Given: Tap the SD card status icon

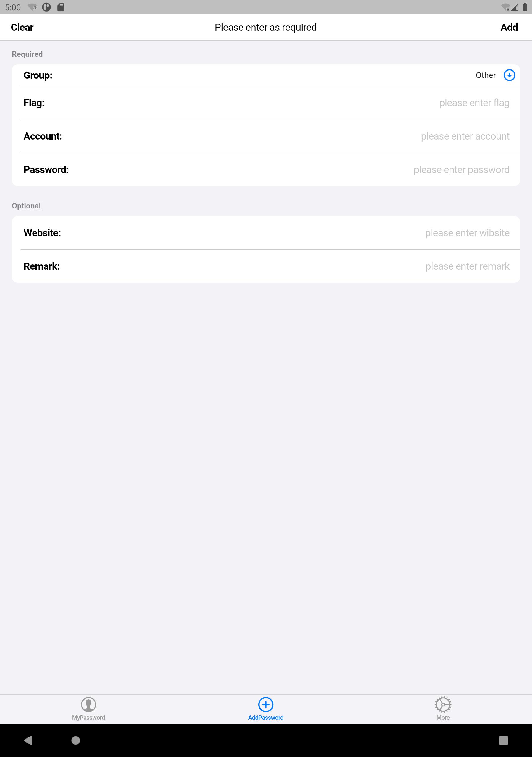Looking at the screenshot, I should 61,7.
